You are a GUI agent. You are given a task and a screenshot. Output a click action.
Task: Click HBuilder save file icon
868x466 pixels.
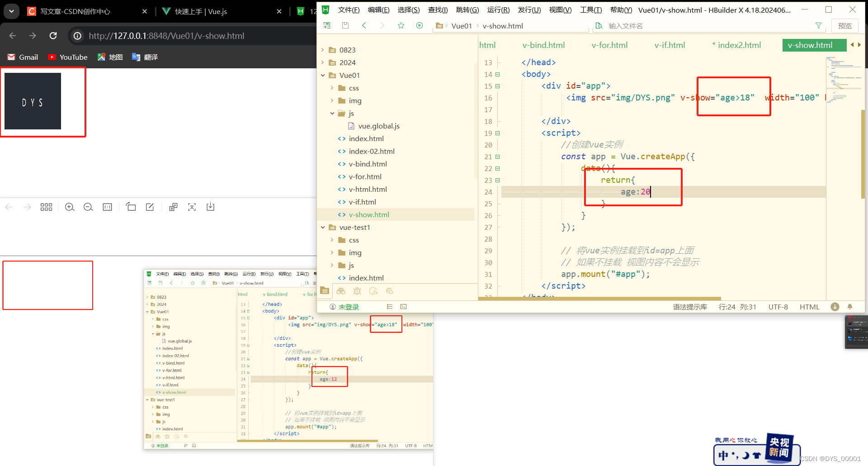coord(345,26)
